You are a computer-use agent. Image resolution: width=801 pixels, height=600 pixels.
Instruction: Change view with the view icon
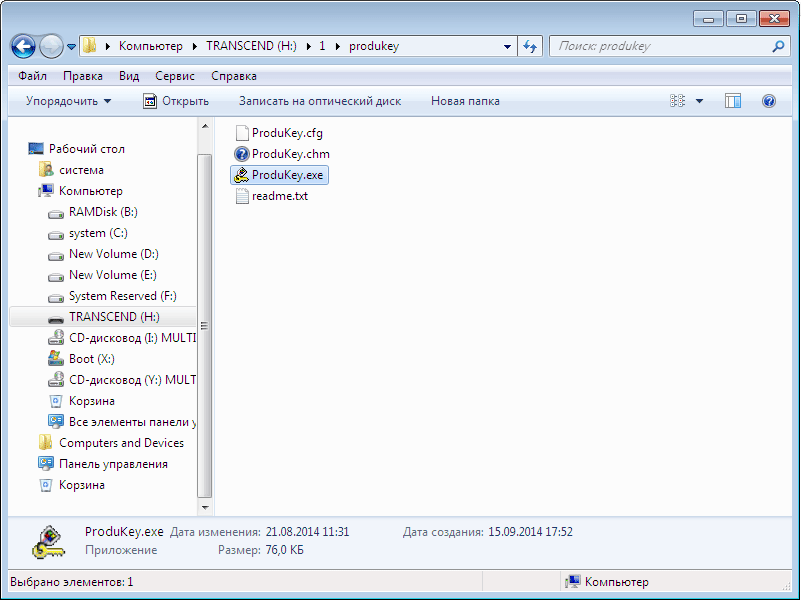(677, 101)
